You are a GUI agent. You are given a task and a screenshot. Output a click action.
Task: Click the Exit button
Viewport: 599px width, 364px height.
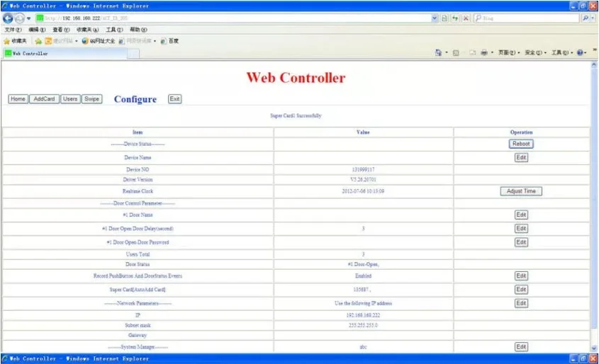[x=174, y=99]
